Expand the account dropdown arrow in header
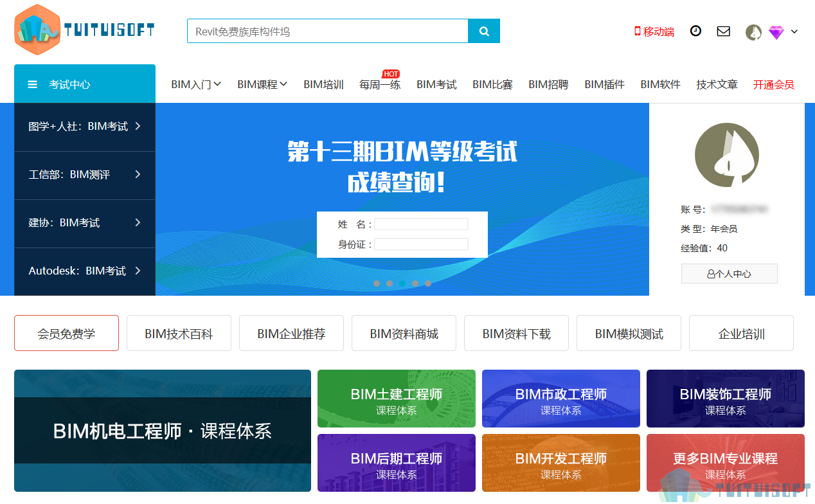The width and height of the screenshot is (815, 504). 794,32
